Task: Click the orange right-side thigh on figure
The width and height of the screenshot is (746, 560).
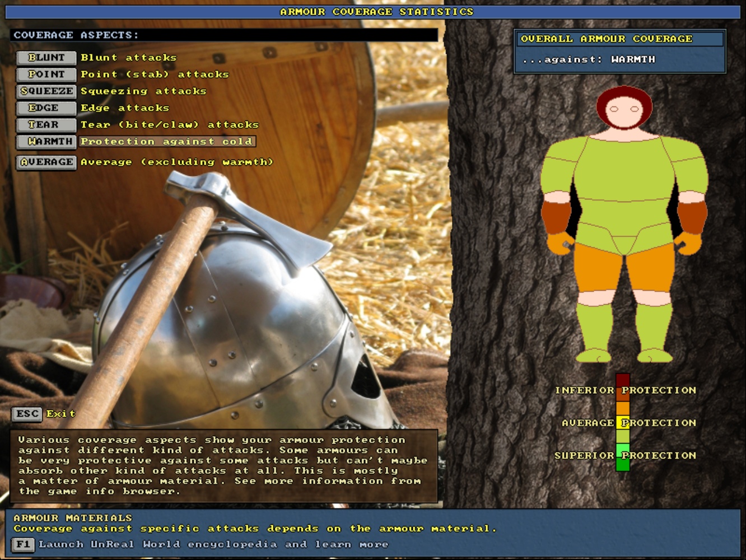Action: (650, 269)
